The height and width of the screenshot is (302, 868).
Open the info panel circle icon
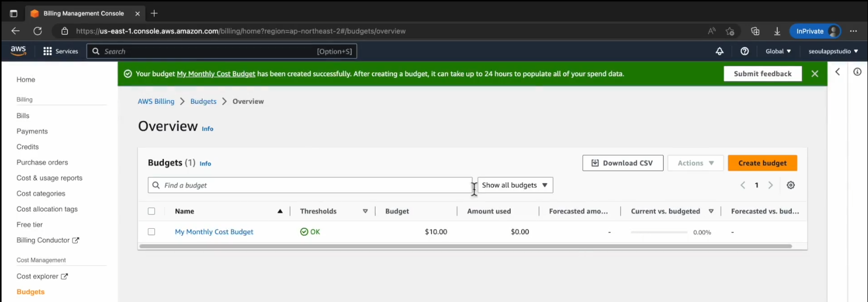click(858, 72)
